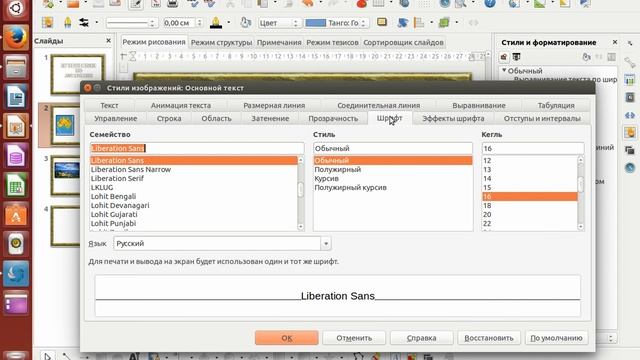Switch to Режим структуры view tab
Viewport: 640px width, 360px height.
(x=221, y=42)
